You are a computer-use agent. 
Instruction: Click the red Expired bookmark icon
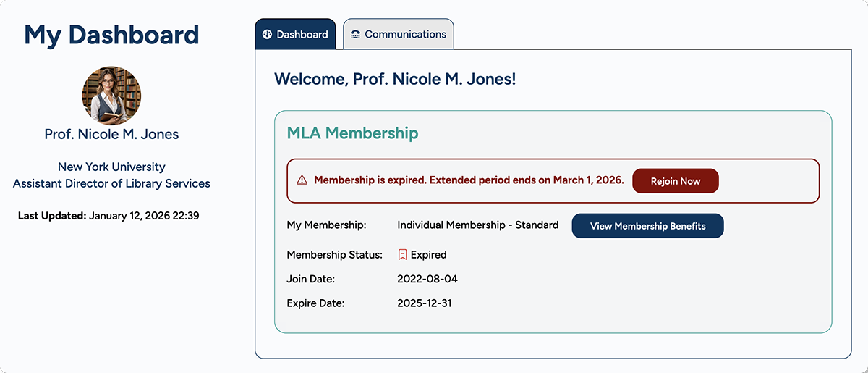tap(403, 255)
